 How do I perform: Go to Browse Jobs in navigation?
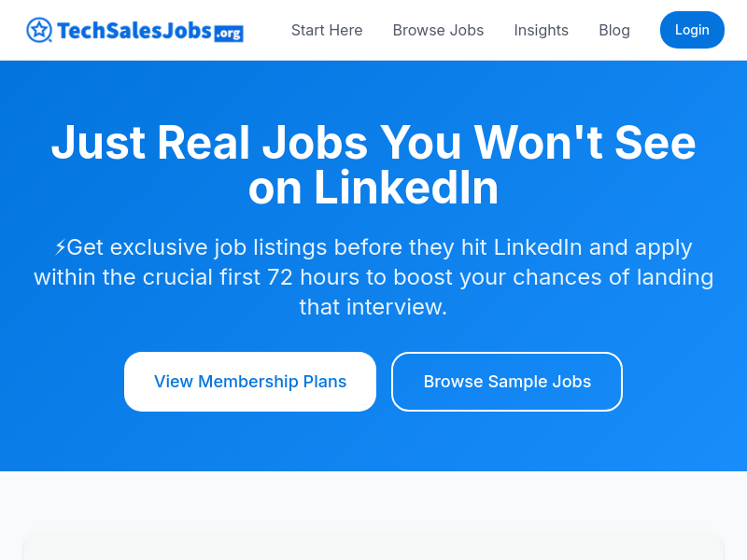click(438, 30)
